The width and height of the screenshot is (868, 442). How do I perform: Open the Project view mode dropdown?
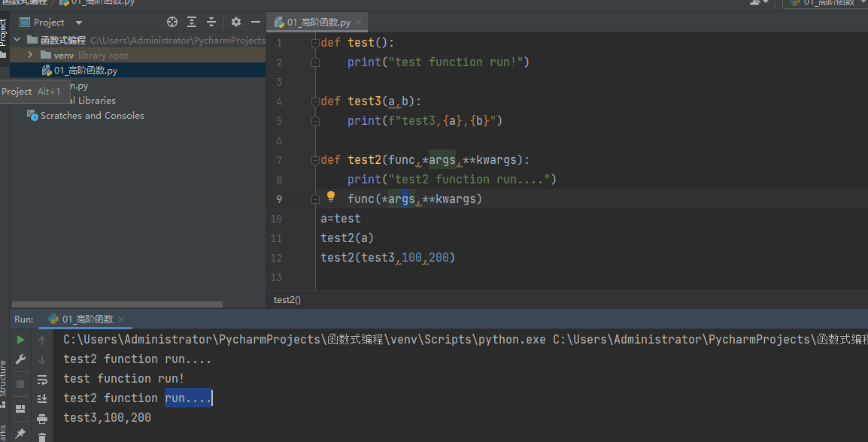[x=79, y=23]
